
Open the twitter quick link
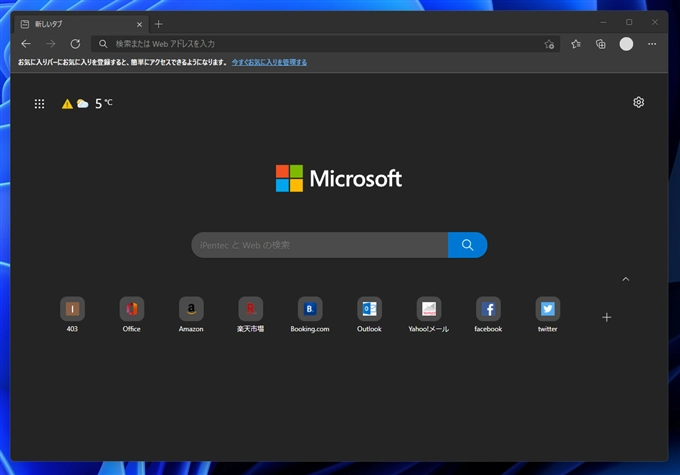[x=547, y=315]
